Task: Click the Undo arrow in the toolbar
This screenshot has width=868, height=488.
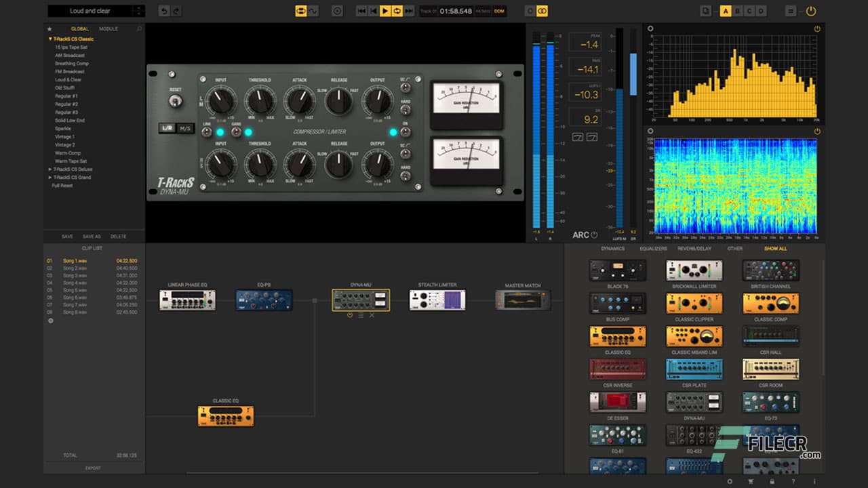Action: click(x=163, y=11)
